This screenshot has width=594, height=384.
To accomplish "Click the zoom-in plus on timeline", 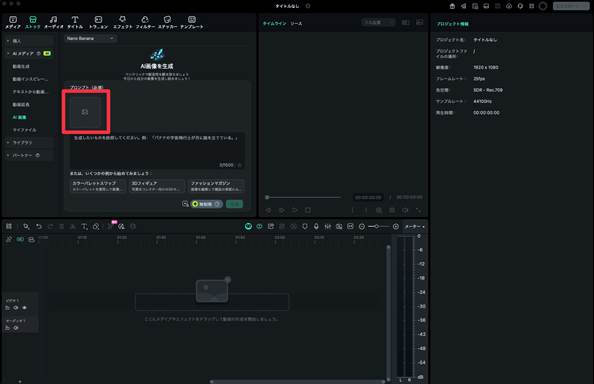I will [x=395, y=226].
